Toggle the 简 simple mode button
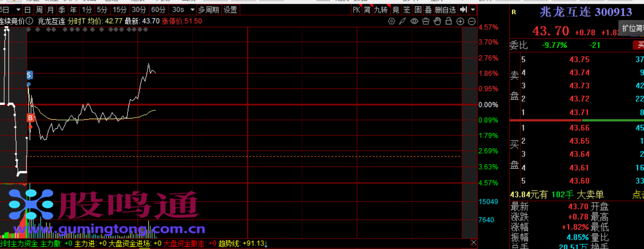Viewport: 644px width, 249px height. [367, 10]
